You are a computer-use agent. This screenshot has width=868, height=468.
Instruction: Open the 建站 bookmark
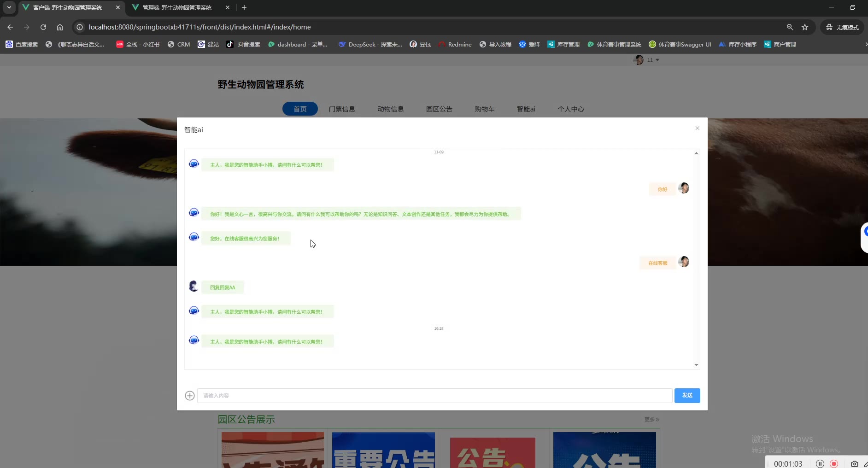208,45
